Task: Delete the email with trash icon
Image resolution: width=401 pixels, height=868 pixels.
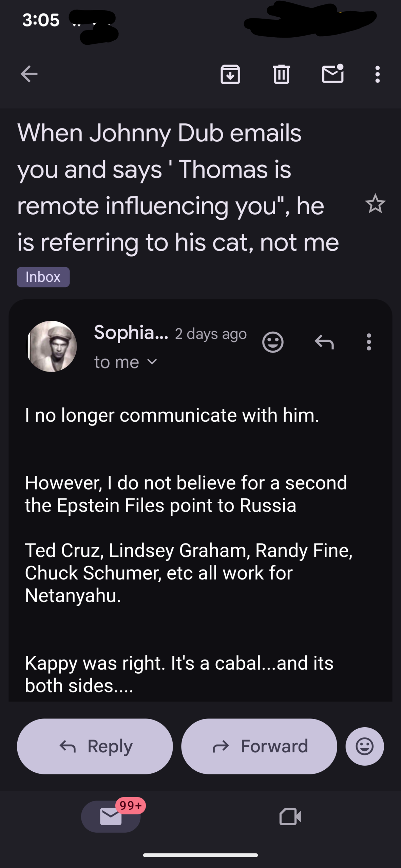Action: coord(281,74)
